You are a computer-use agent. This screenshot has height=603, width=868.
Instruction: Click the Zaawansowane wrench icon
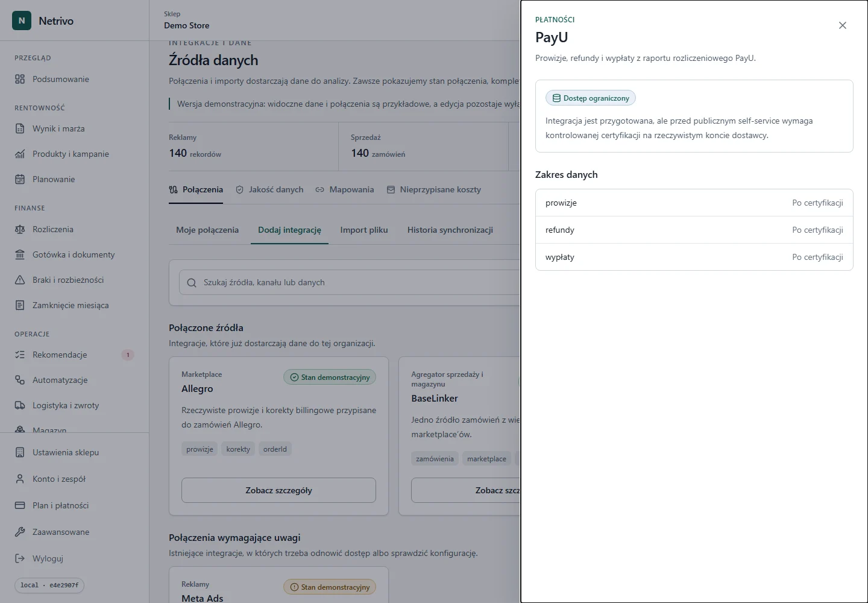pyautogui.click(x=20, y=532)
